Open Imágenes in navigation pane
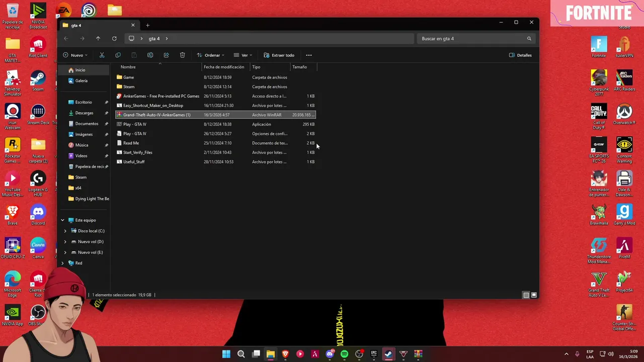644x362 pixels. tap(84, 134)
